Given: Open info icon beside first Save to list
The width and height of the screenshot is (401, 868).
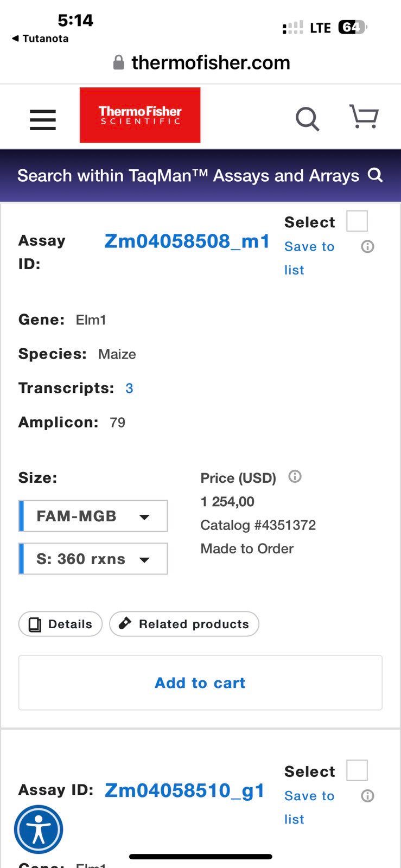Looking at the screenshot, I should point(367,247).
